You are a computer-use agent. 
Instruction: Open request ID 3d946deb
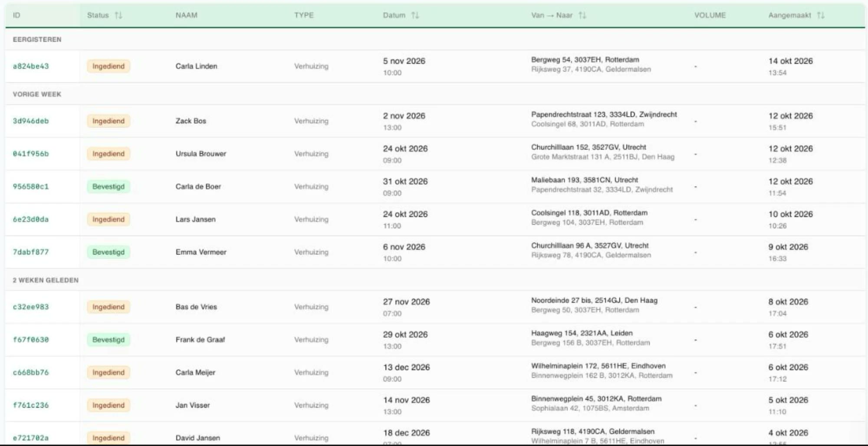pyautogui.click(x=31, y=121)
